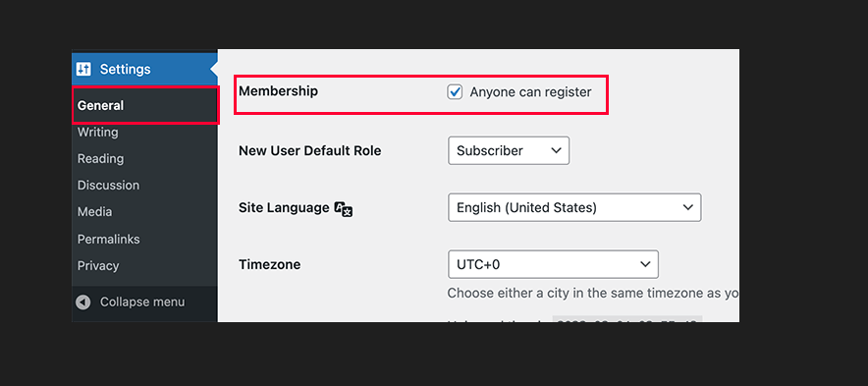Open the New User Default Role dropdown
This screenshot has height=386, width=868.
509,150
